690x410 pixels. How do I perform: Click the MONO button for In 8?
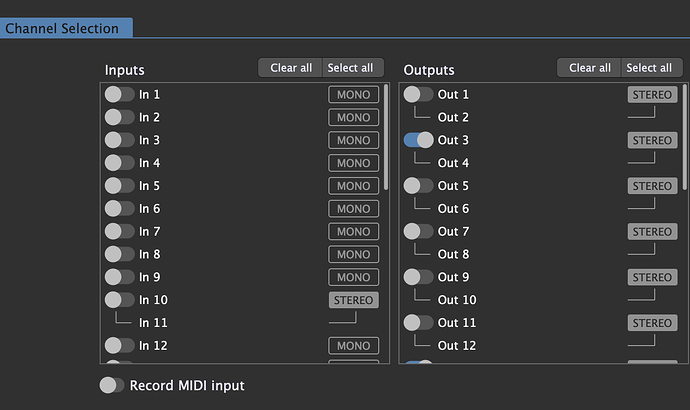[x=354, y=255]
